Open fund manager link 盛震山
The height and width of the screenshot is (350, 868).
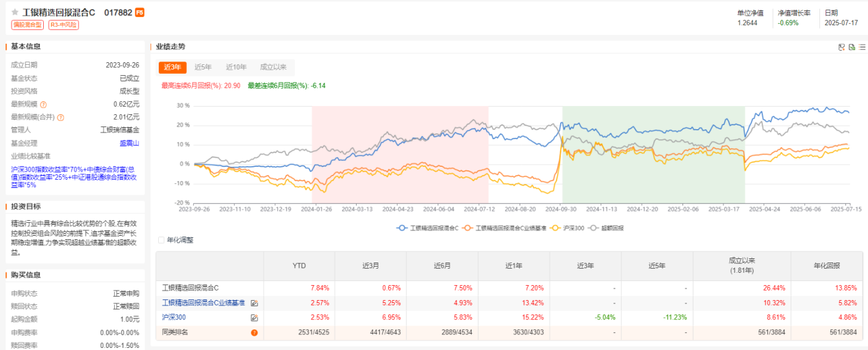click(x=129, y=143)
